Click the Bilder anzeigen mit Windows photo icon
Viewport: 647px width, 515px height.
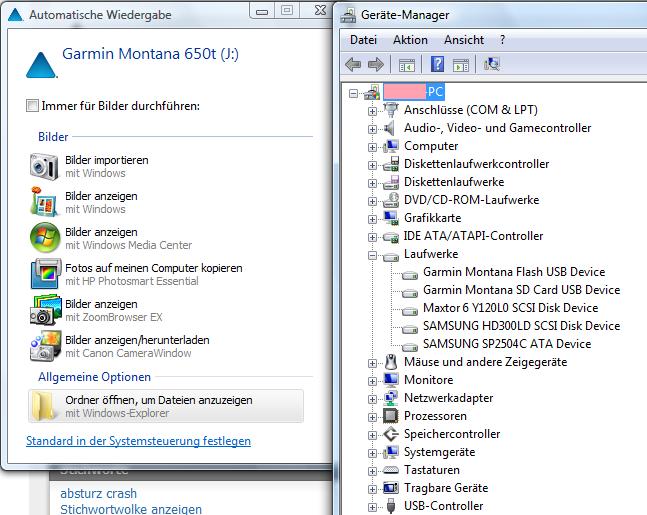[44, 202]
